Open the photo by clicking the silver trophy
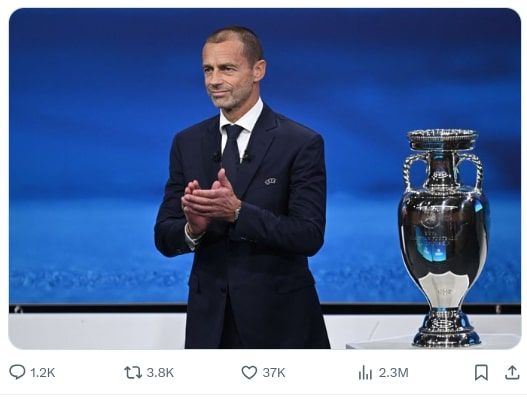527x404 pixels. coord(443,237)
